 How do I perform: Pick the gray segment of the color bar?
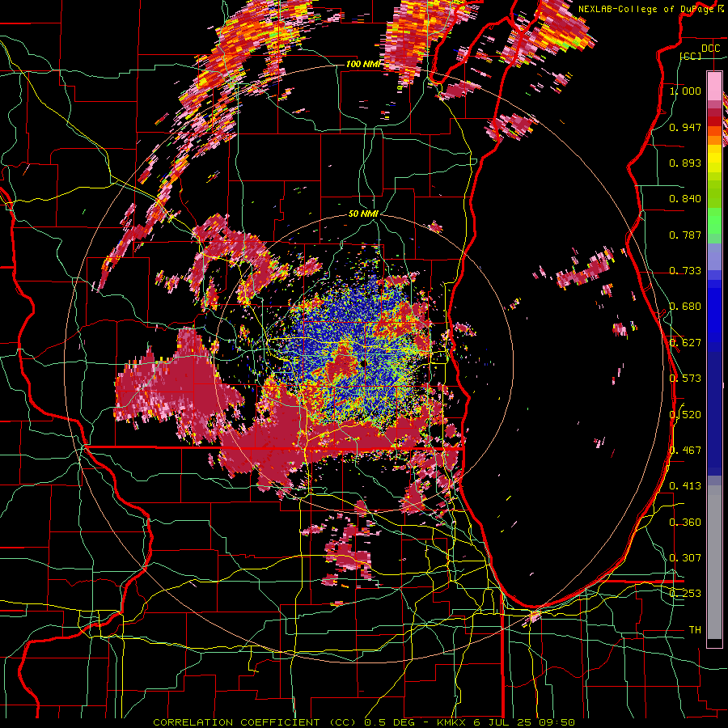tap(714, 562)
